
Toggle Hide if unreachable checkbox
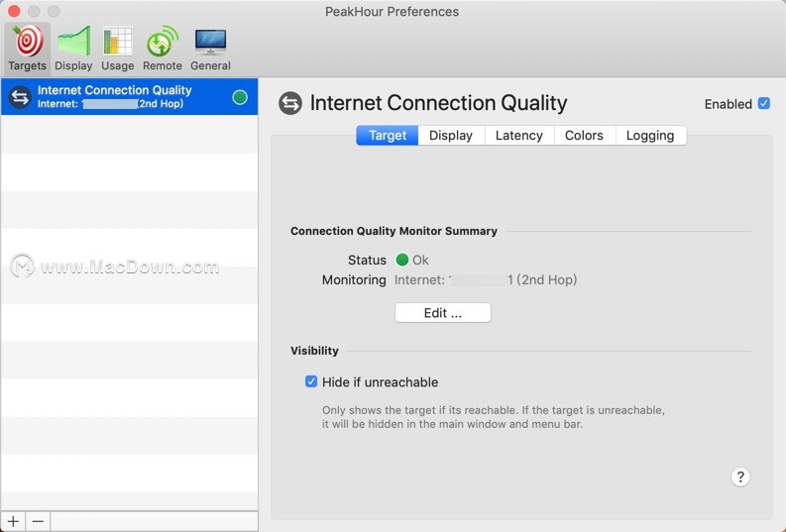[x=311, y=381]
